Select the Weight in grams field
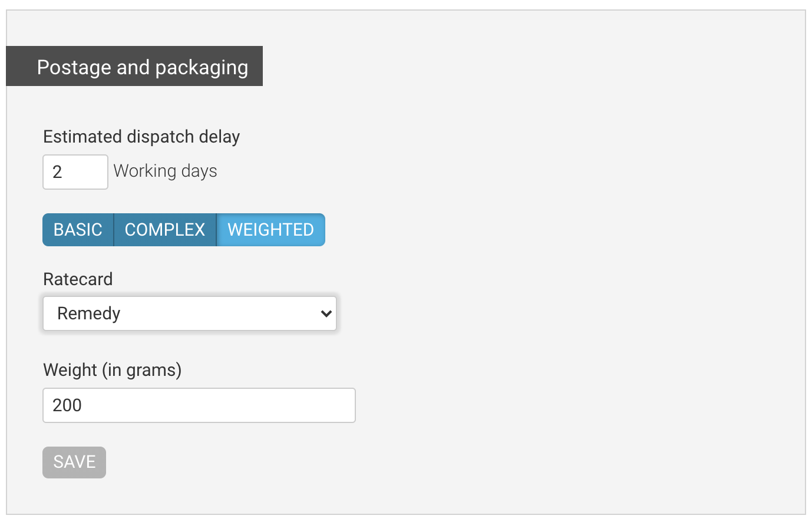Viewport: 812px width, 522px height. point(199,405)
